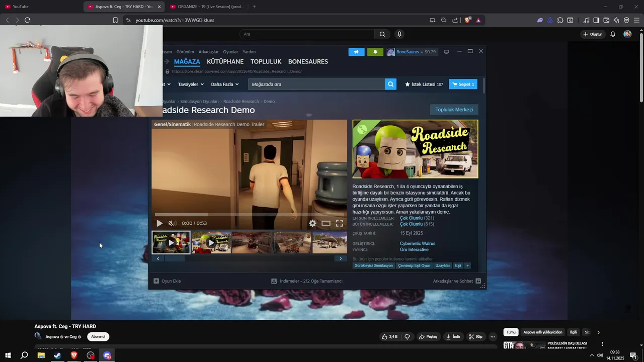This screenshot has height=362, width=644.
Task: Open the Sepet cart button
Action: click(463, 84)
